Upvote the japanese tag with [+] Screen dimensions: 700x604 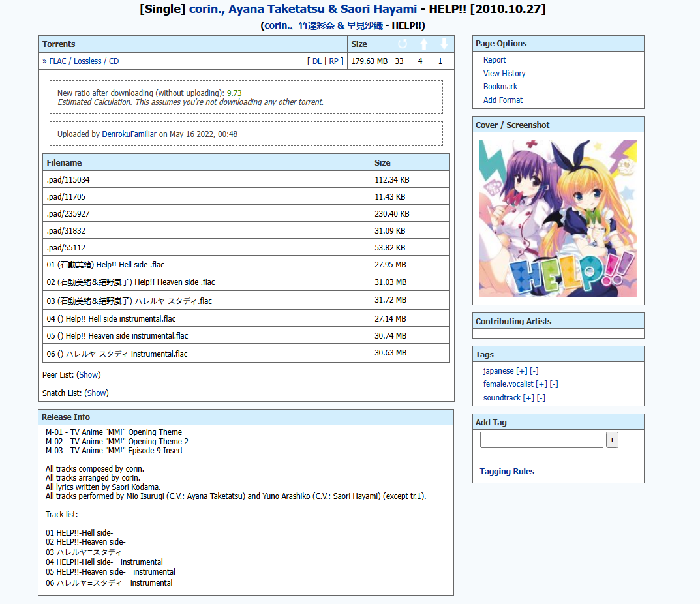[x=521, y=371]
